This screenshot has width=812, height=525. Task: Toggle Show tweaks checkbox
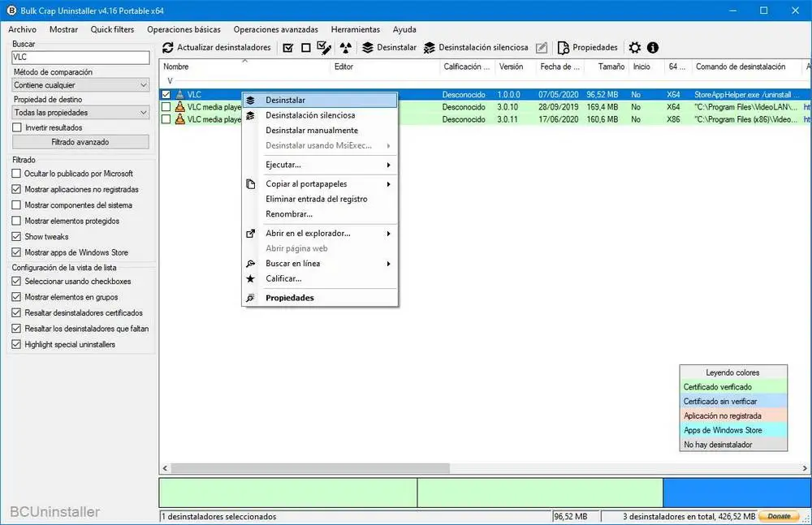16,237
